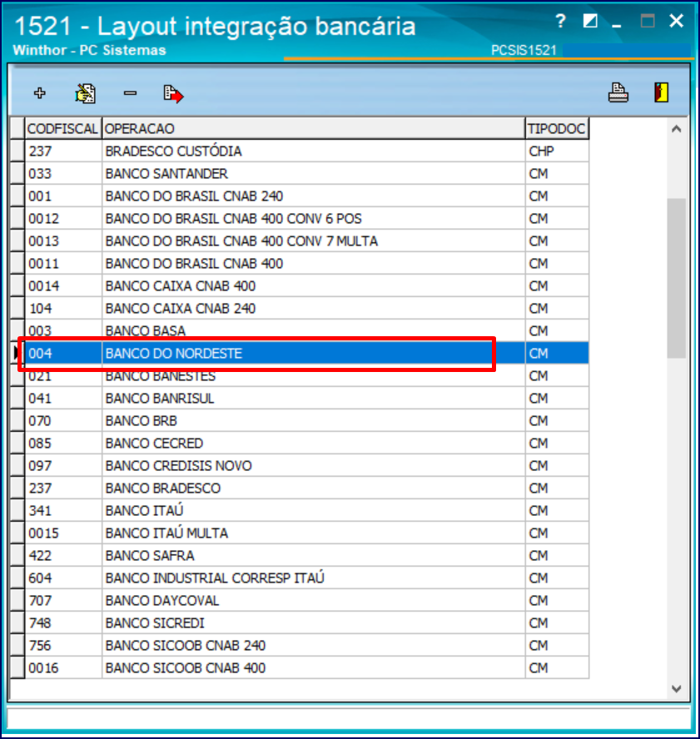Select the BANCO DO NORDESTE row
This screenshot has height=739, width=700.
tap(300, 354)
